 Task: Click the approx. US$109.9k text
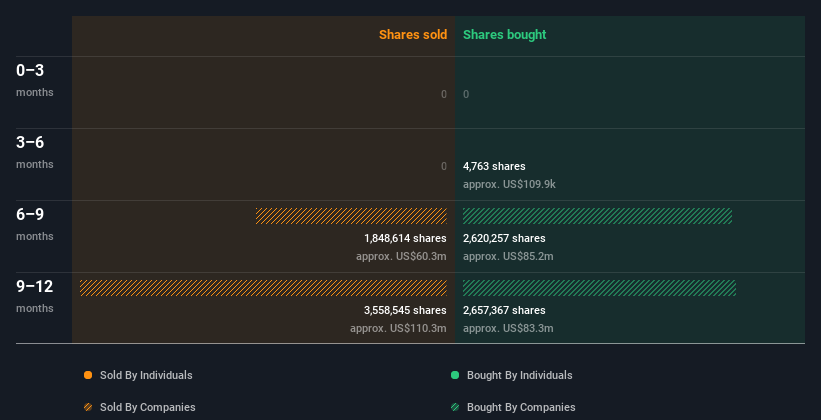click(x=509, y=184)
